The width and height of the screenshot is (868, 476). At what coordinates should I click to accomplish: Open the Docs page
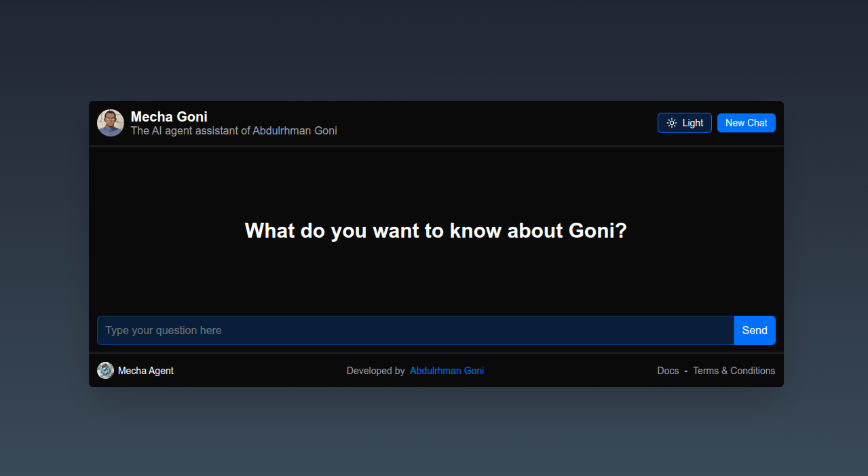[x=668, y=371]
